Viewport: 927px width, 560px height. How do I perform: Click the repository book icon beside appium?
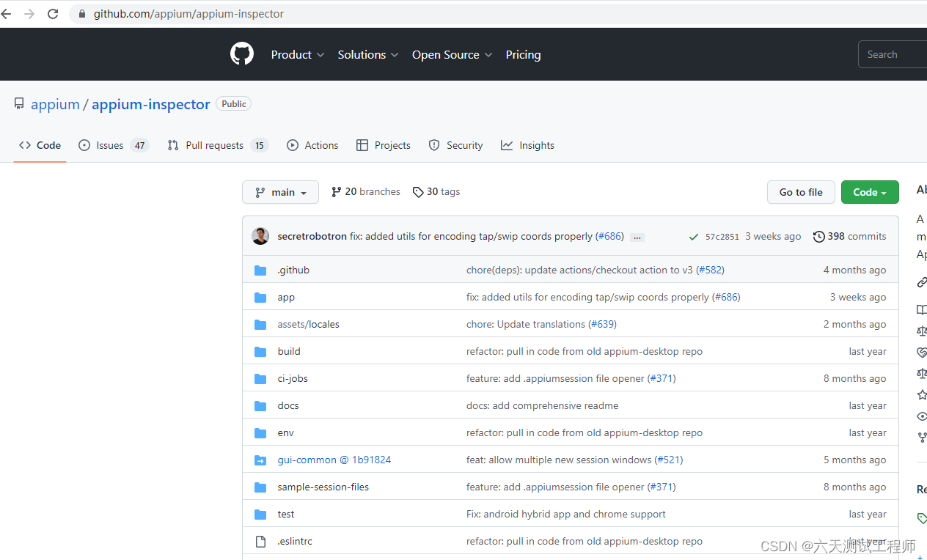coord(19,104)
